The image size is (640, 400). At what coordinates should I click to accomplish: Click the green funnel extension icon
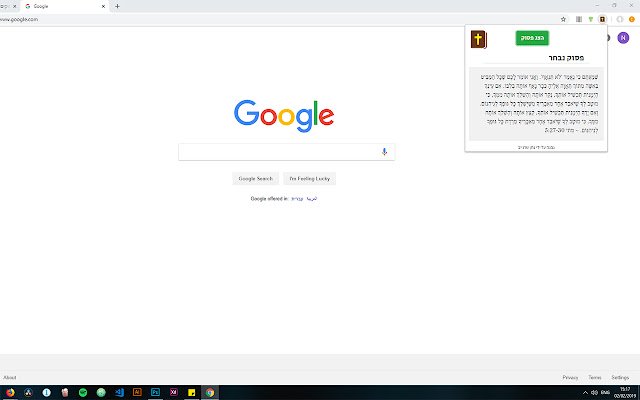pos(591,19)
